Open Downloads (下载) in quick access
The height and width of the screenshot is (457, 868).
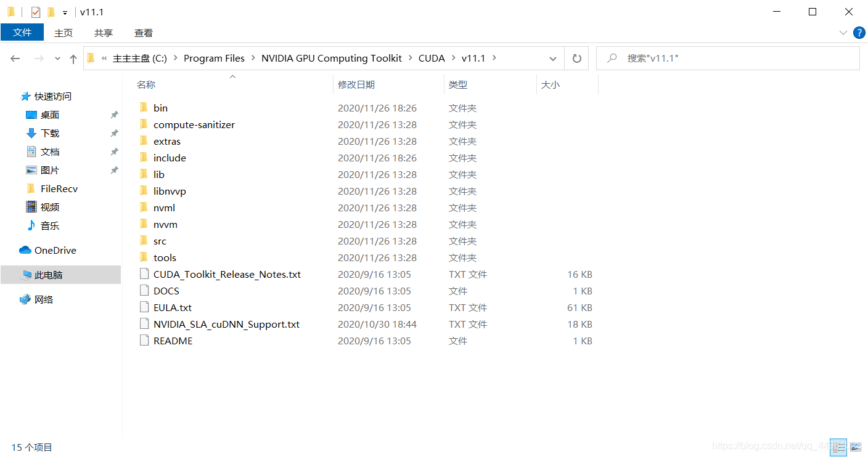(x=43, y=133)
